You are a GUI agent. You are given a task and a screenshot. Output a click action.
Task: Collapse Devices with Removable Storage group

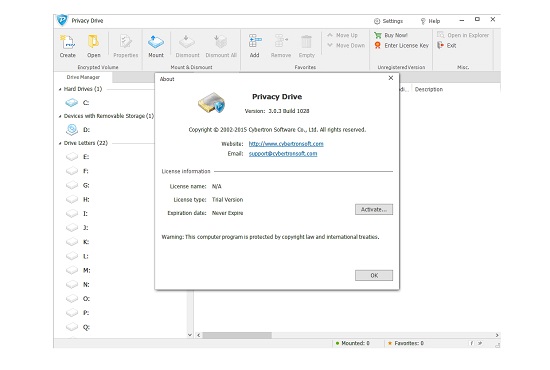click(x=60, y=116)
